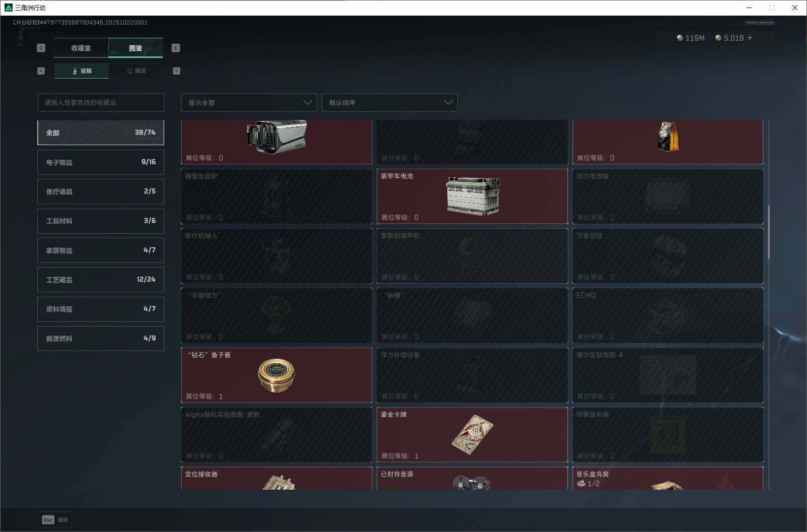807x532 pixels.
Task: Click the collectible search input field
Action: click(x=101, y=102)
